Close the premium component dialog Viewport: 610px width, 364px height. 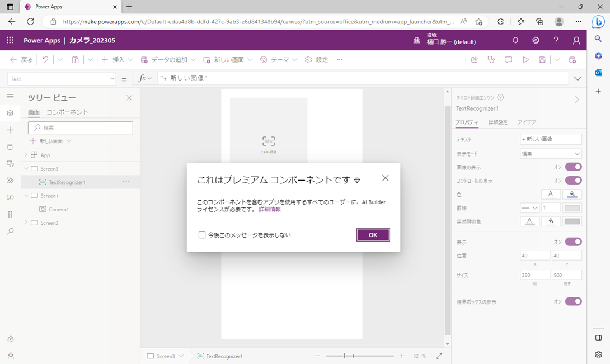click(x=385, y=178)
